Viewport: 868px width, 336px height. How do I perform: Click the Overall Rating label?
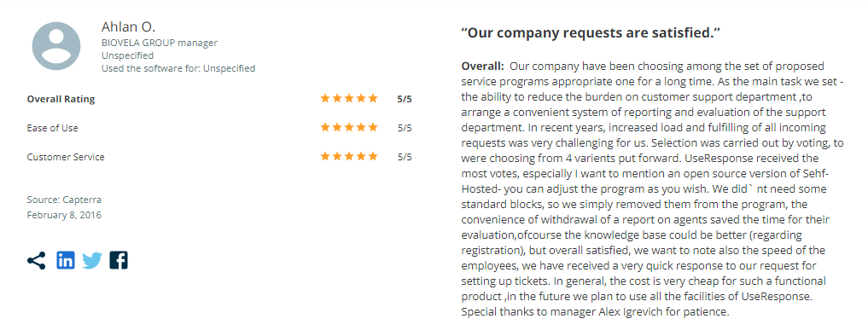click(61, 100)
